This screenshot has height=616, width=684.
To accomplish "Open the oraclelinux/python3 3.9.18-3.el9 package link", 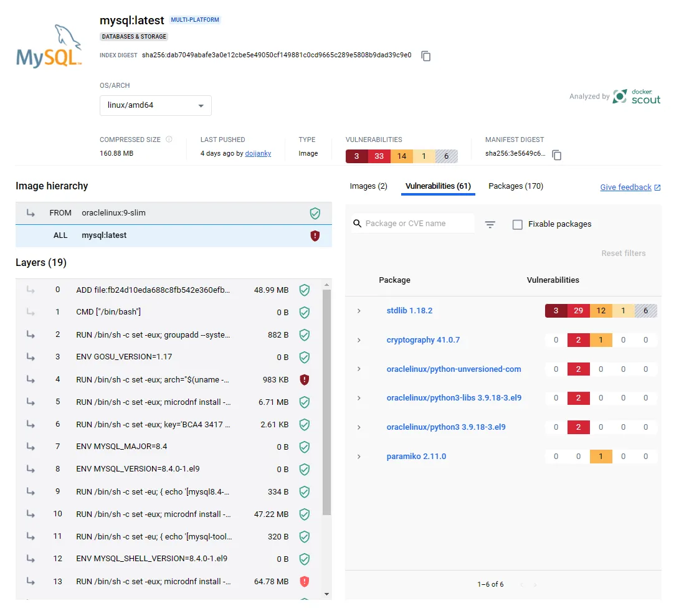I will pyautogui.click(x=446, y=427).
